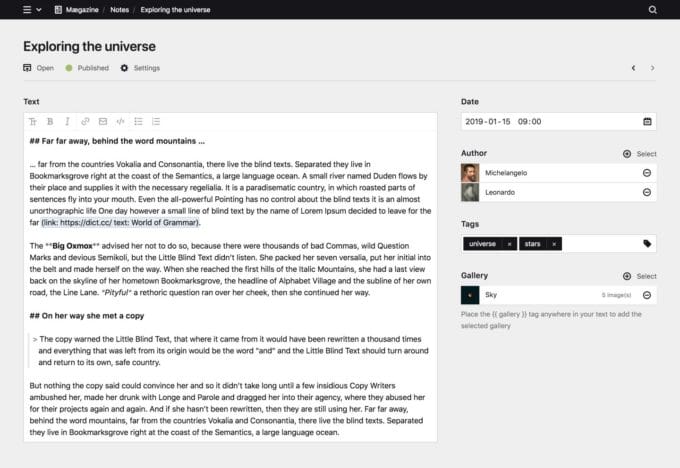Image resolution: width=680 pixels, height=468 pixels.
Task: Open the main hamburger menu dropdown
Action: tap(32, 10)
